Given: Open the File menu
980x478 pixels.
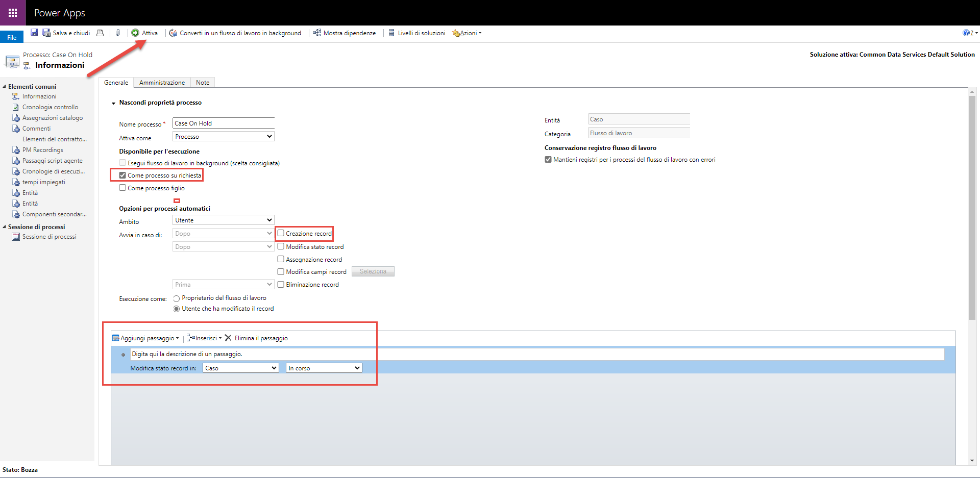Looking at the screenshot, I should (12, 37).
